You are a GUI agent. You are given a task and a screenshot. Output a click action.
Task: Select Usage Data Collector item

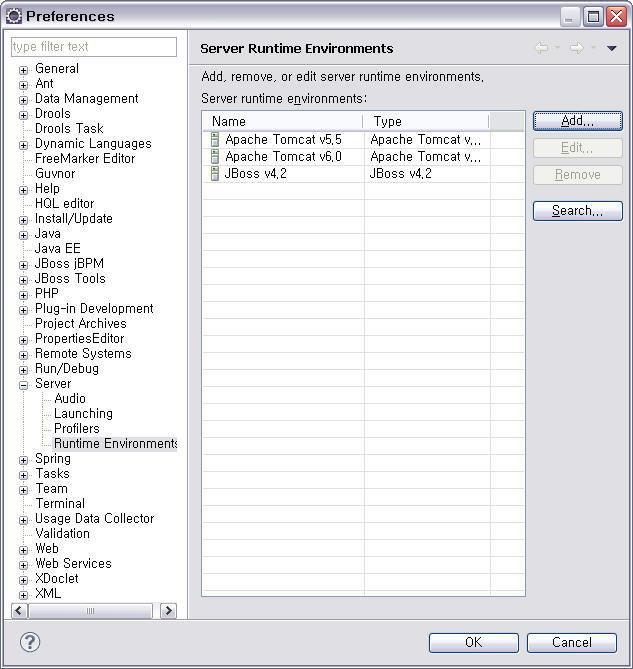coord(95,518)
